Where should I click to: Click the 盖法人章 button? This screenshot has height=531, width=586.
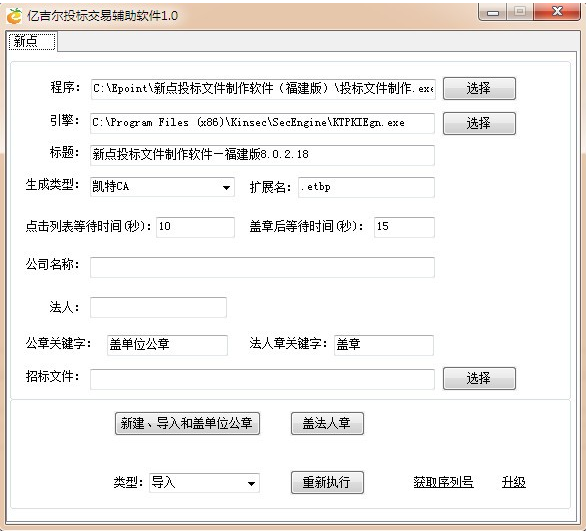tap(327, 423)
